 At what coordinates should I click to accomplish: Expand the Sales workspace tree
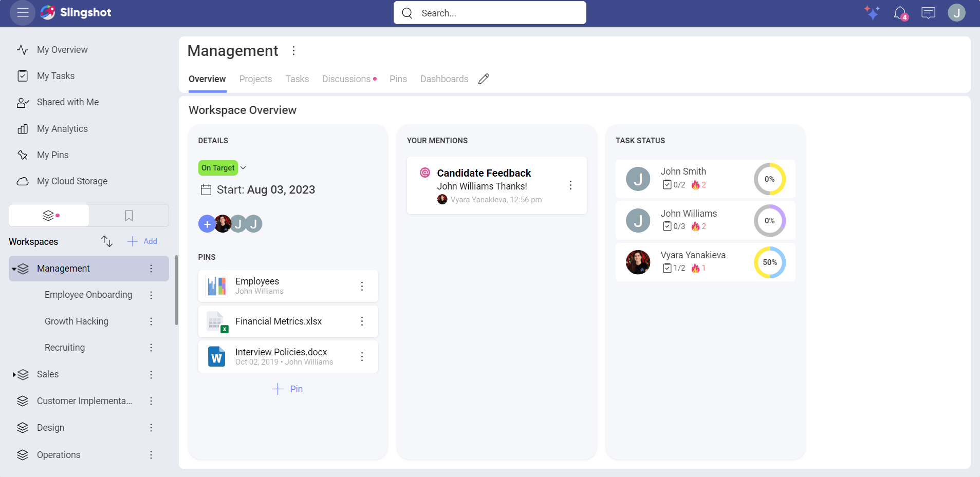[14, 375]
